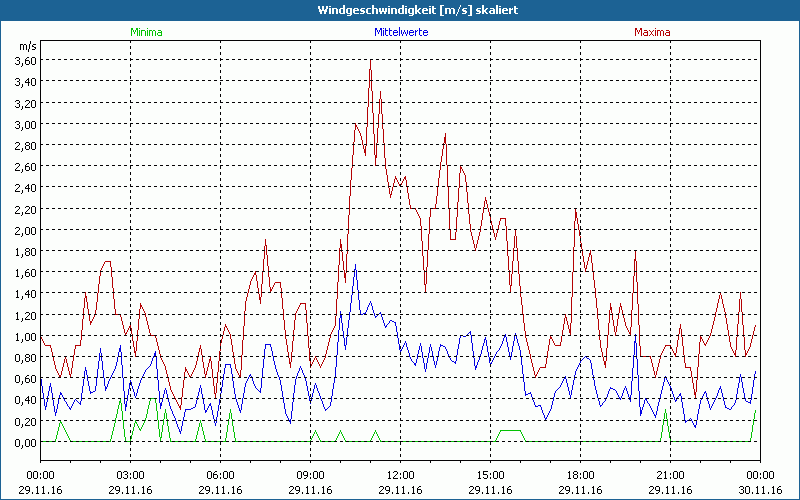Viewport: 800px width, 500px height.
Task: Click the '06:00' time label
Action: click(x=220, y=476)
